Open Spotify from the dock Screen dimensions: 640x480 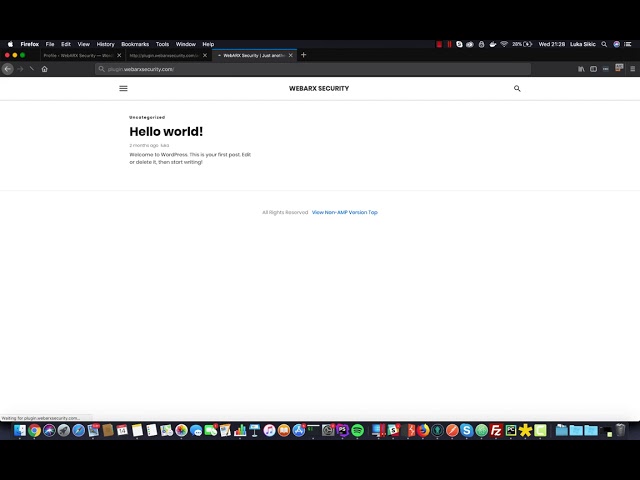click(358, 430)
